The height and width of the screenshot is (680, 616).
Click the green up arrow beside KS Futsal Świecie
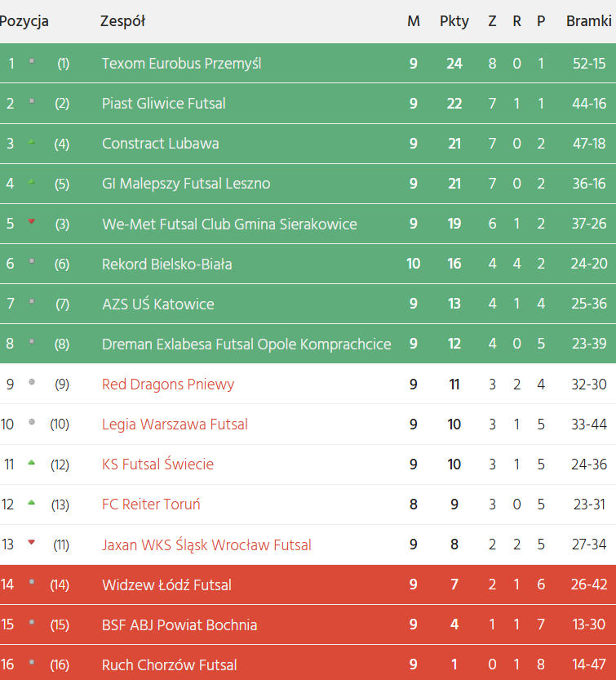pos(32,463)
